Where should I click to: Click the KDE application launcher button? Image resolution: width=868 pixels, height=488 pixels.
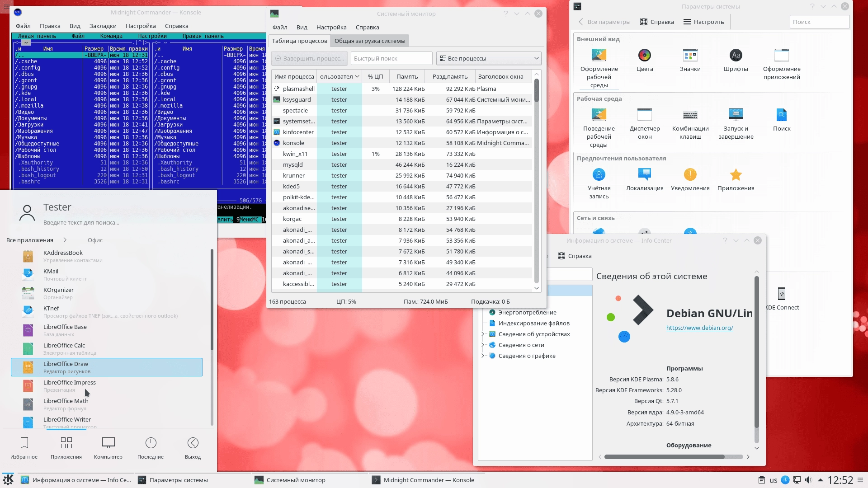(8, 480)
